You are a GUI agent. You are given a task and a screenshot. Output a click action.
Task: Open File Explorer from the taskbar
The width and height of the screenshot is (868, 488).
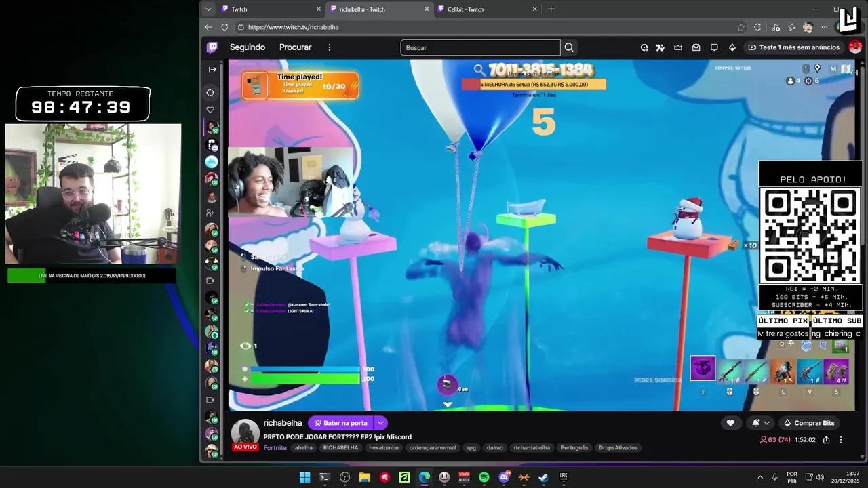click(x=364, y=477)
